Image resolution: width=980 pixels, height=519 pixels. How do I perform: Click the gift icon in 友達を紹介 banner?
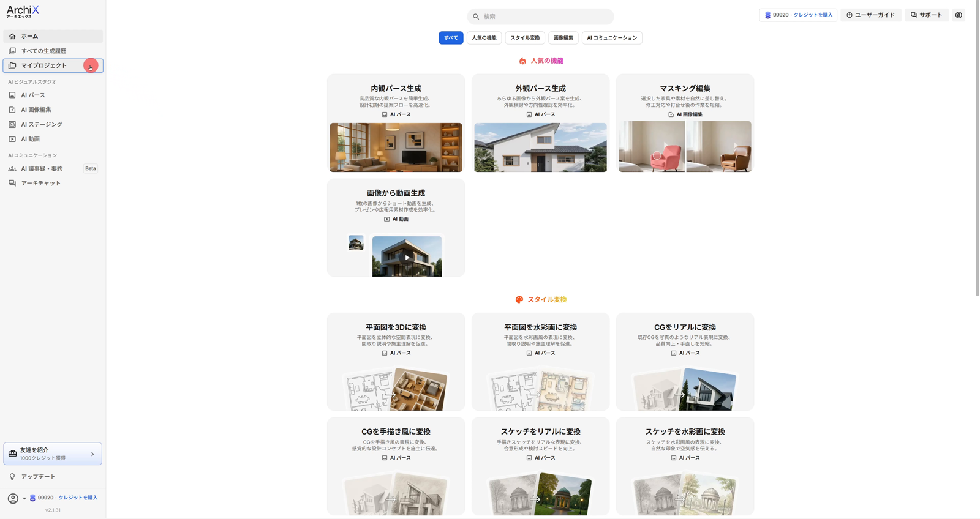(12, 454)
